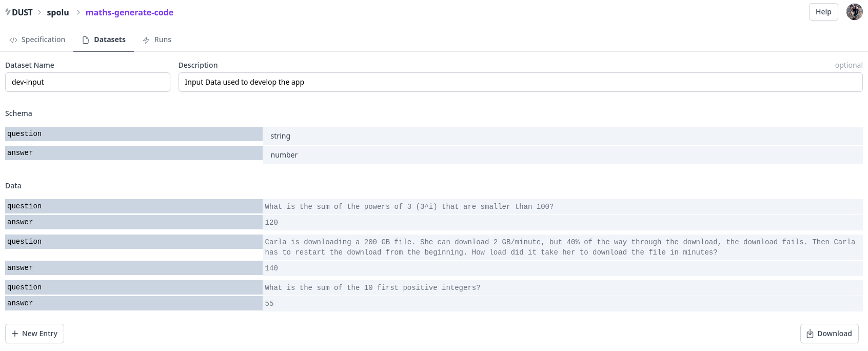The width and height of the screenshot is (868, 351).
Task: Click the breadcrumb chevron after DUST
Action: pyautogui.click(x=40, y=12)
